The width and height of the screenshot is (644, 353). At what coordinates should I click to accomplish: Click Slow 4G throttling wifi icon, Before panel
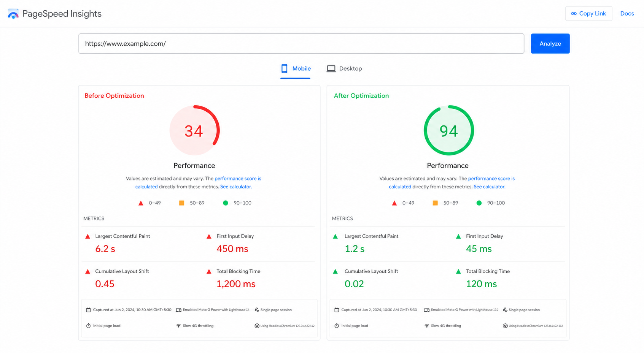pos(178,326)
